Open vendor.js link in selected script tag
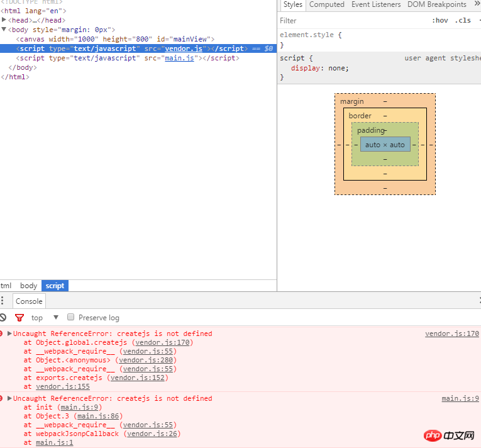Screen dimensions: 481x448 coord(184,48)
